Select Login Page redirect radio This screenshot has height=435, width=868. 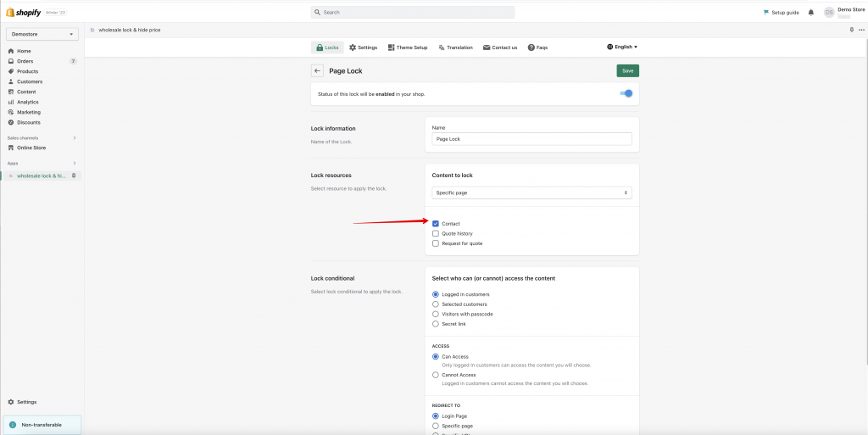coord(436,415)
